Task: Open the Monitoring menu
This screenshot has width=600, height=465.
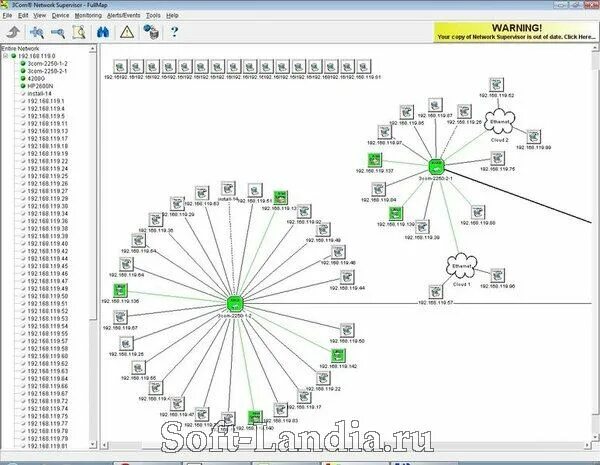Action: click(88, 15)
